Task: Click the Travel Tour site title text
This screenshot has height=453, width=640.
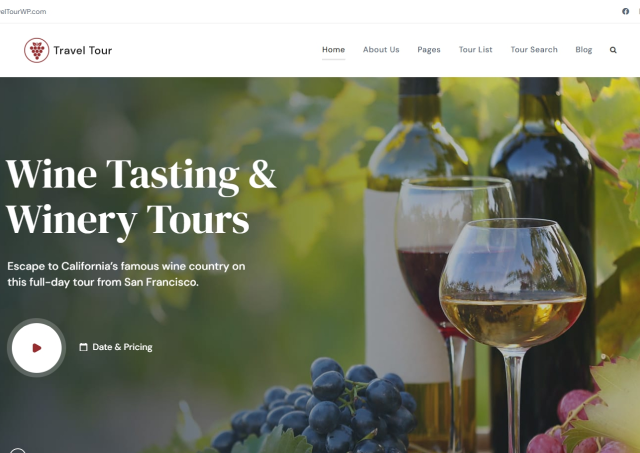Action: coord(83,50)
